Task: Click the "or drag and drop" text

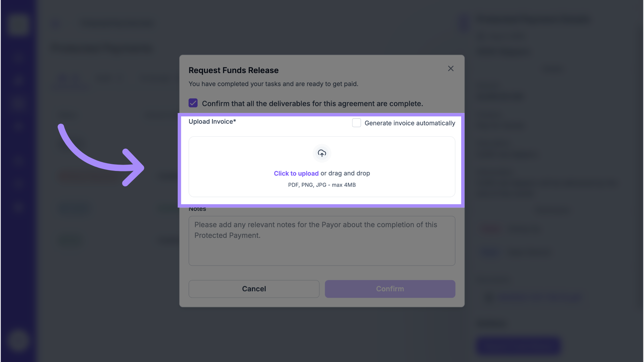Action: pos(345,173)
